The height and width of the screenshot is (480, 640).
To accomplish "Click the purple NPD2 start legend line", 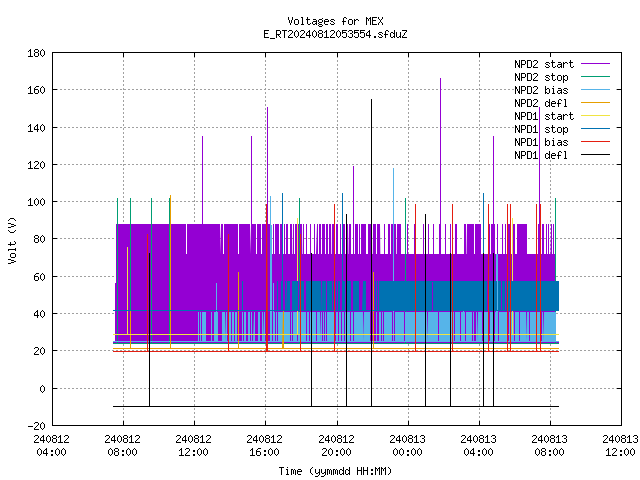I will click(595, 64).
